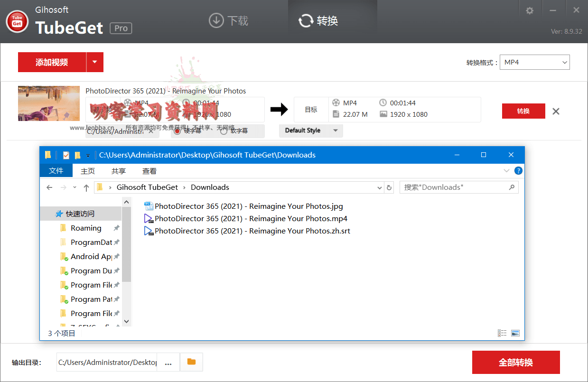588x382 pixels.
Task: Click the Explorer refresh icon beside address bar
Action: pos(389,187)
